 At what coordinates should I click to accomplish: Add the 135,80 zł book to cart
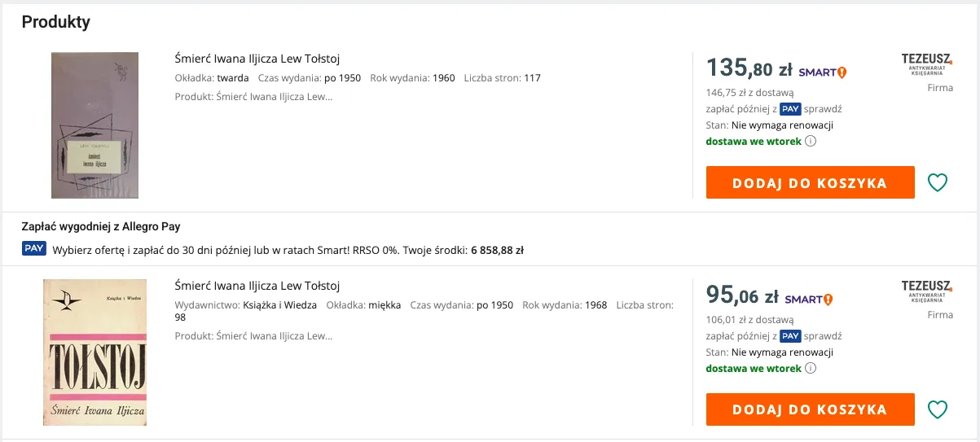pos(810,182)
